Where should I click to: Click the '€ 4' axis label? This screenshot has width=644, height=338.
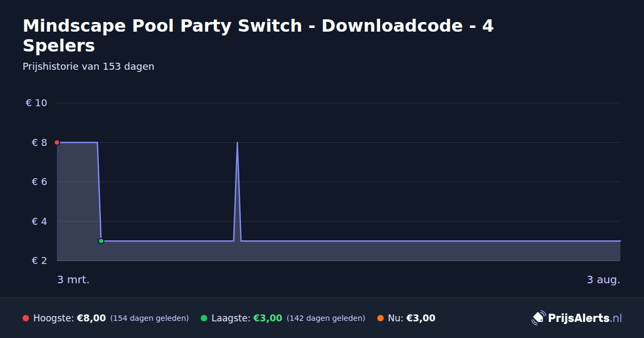[x=40, y=221]
